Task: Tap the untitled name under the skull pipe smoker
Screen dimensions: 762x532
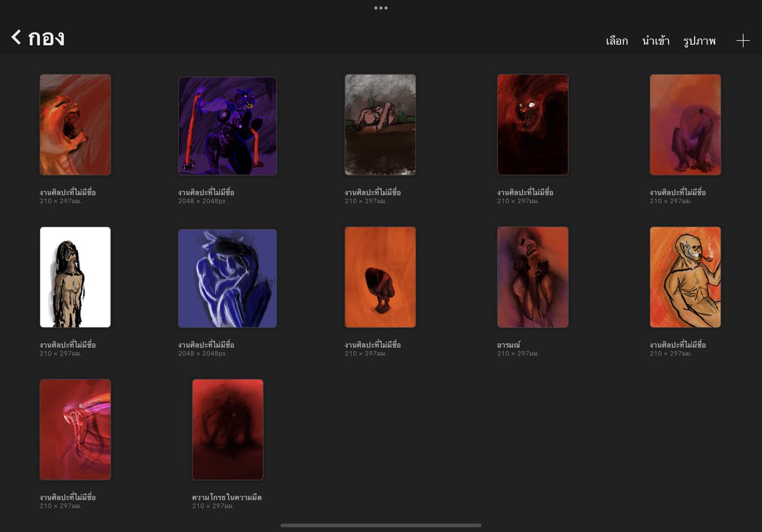Action: pos(678,345)
